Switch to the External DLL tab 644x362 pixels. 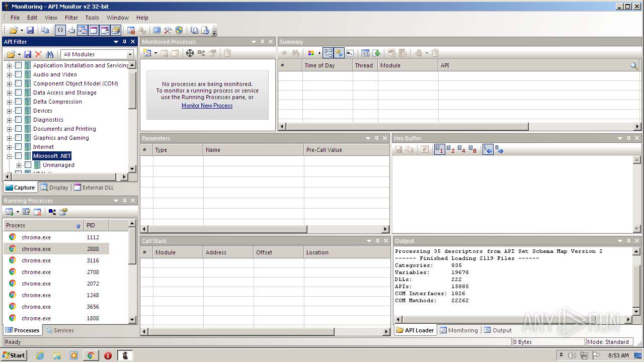point(94,188)
